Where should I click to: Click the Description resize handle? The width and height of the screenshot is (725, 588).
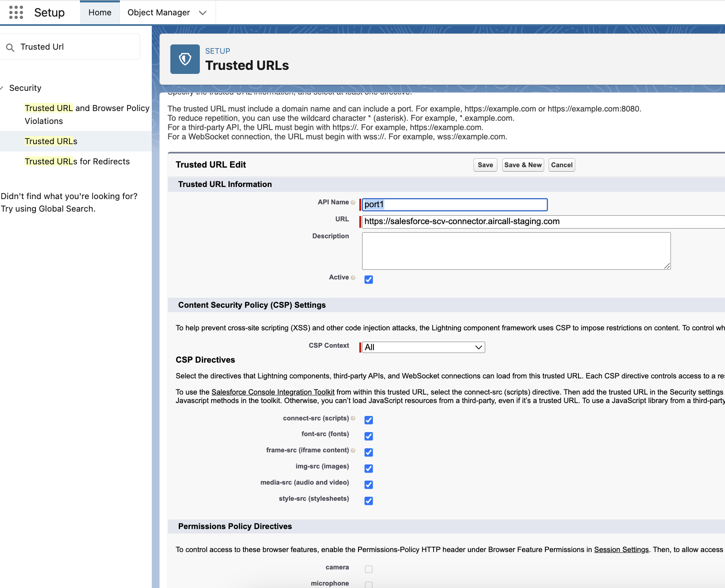tap(667, 266)
